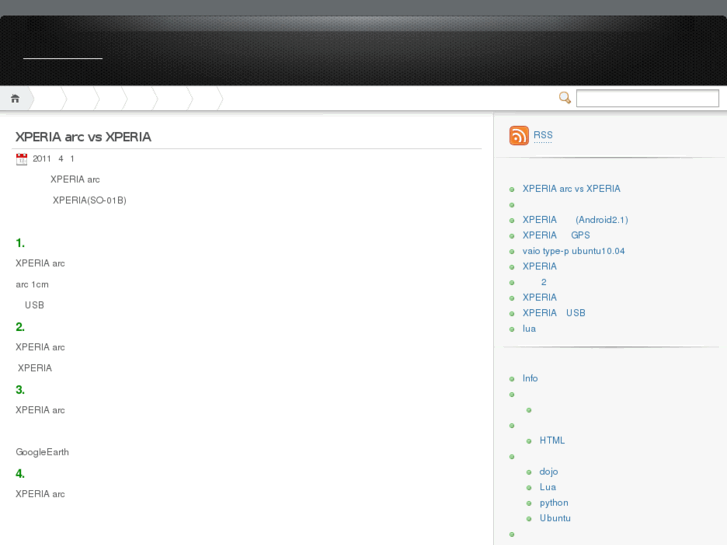Focus the search input field

click(647, 98)
